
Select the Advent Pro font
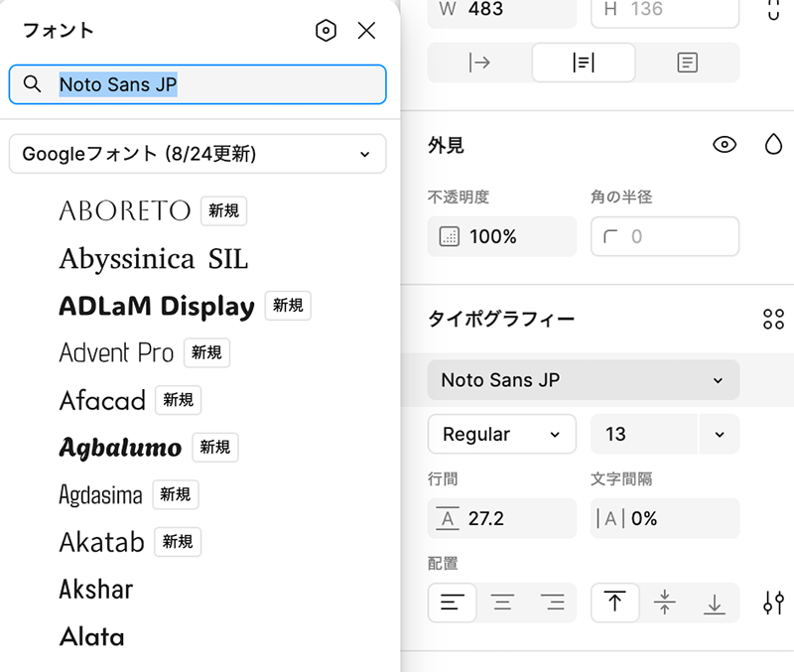[116, 352]
